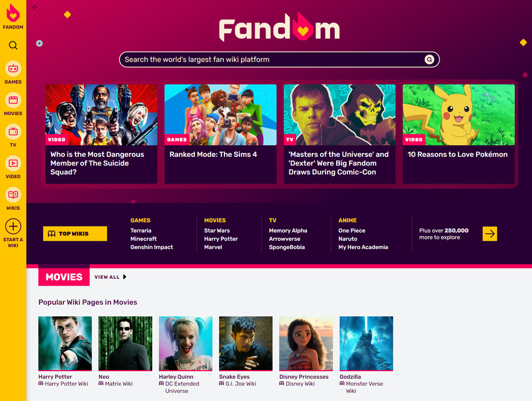Click the Top Wikis button
532x401 pixels.
75,234
